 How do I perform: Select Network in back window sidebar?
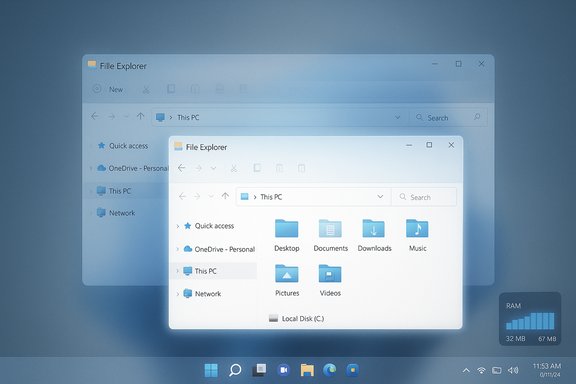(x=116, y=213)
